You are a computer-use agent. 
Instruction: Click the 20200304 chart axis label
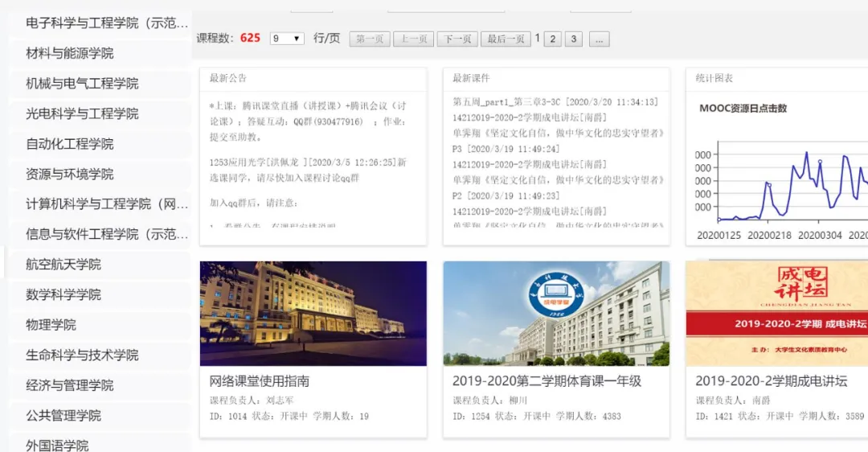[820, 236]
